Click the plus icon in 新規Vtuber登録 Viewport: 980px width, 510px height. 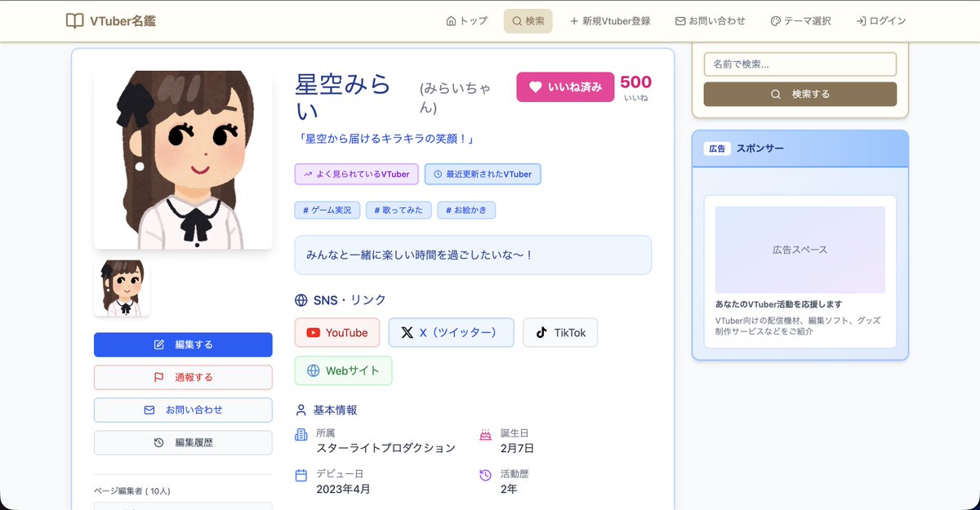click(574, 21)
